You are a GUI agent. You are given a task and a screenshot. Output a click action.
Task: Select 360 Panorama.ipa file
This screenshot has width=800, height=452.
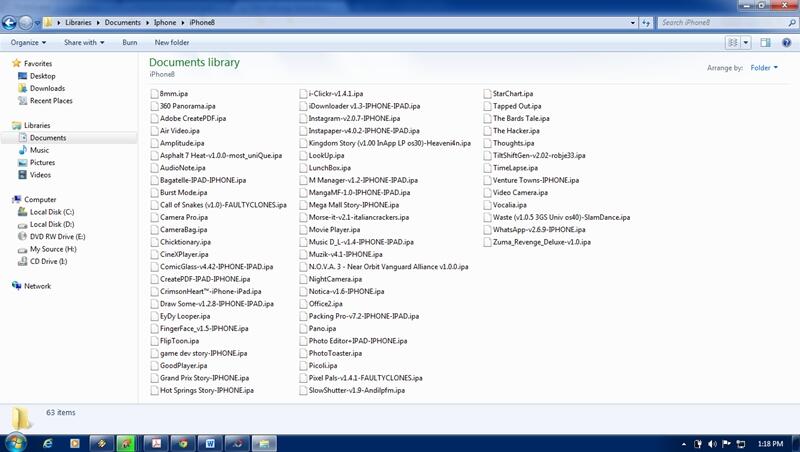[187, 106]
